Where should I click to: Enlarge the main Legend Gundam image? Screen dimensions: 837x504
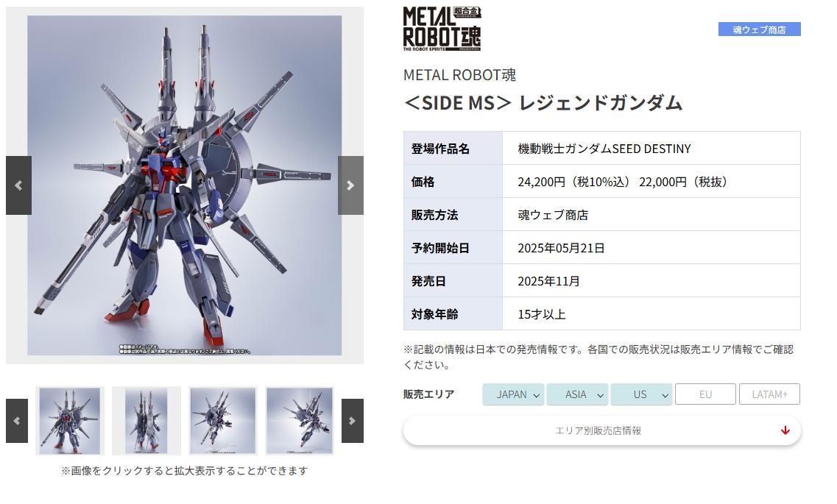(x=185, y=185)
